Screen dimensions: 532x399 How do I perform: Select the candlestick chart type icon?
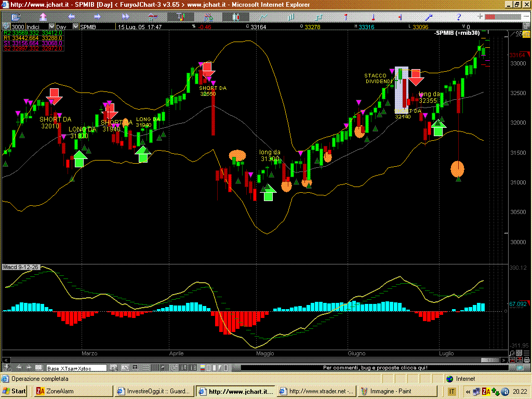(235, 17)
